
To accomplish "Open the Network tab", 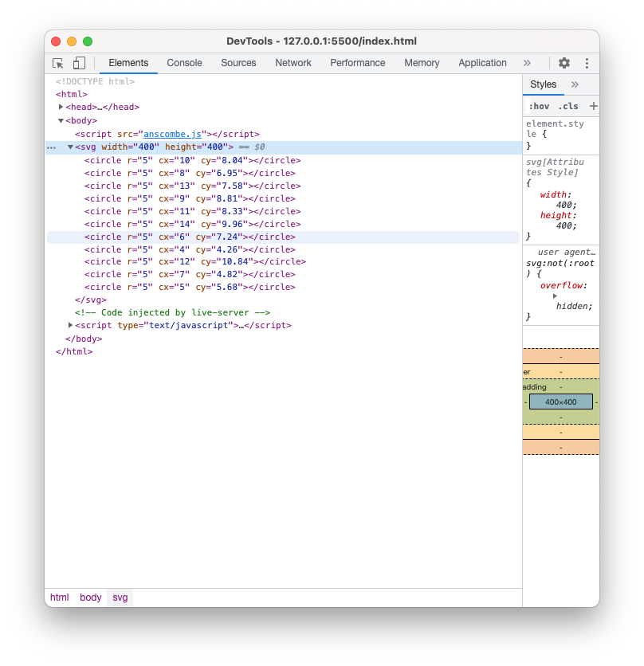I will coord(293,63).
